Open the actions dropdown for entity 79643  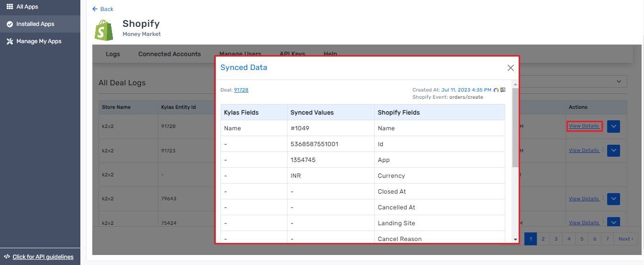[613, 199]
